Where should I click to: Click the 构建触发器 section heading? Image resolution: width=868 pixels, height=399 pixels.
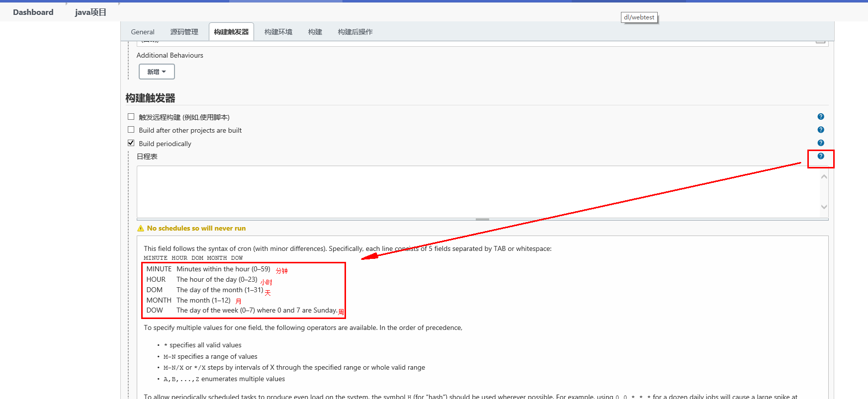[151, 98]
